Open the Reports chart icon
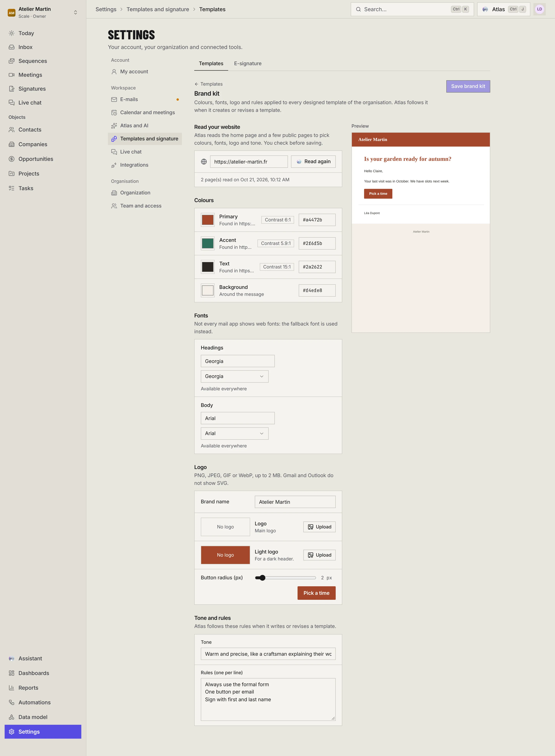555x756 pixels. click(x=11, y=688)
